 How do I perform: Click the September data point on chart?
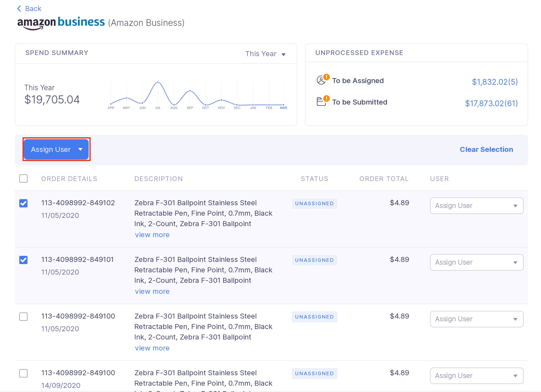(190, 91)
